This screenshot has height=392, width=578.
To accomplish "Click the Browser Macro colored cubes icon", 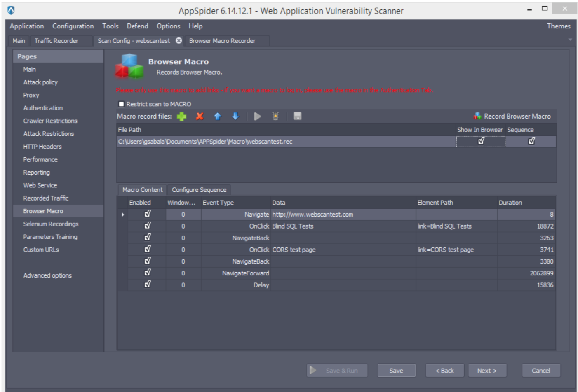I will coord(129,67).
